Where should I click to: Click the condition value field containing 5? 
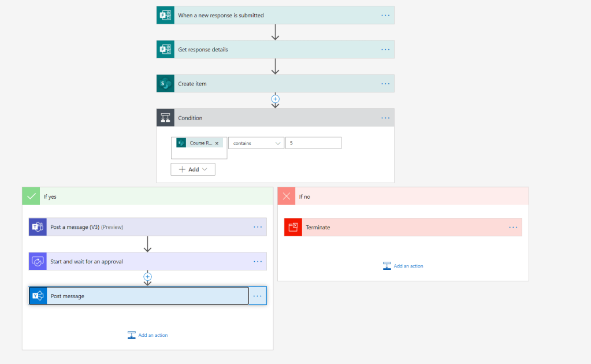pyautogui.click(x=313, y=143)
